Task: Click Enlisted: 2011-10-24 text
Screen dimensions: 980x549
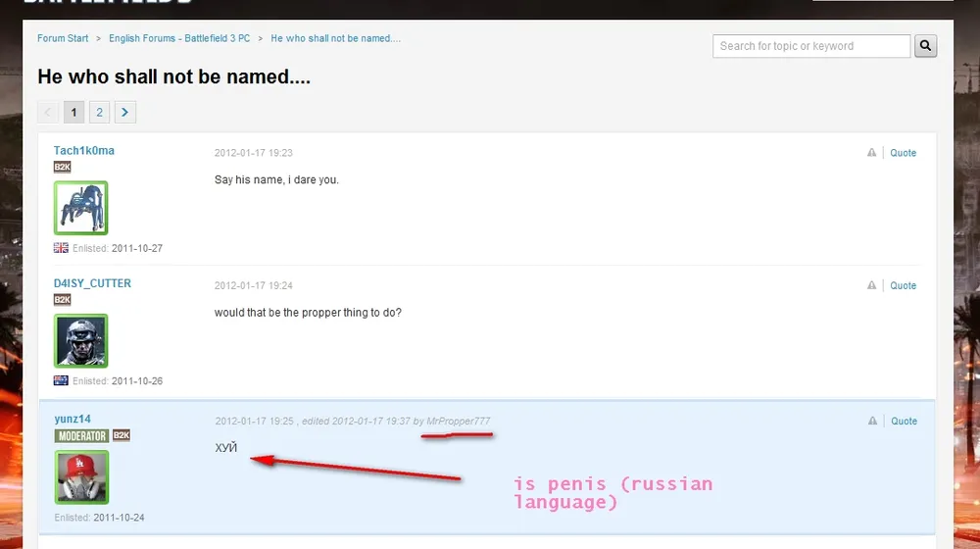Action: point(99,518)
